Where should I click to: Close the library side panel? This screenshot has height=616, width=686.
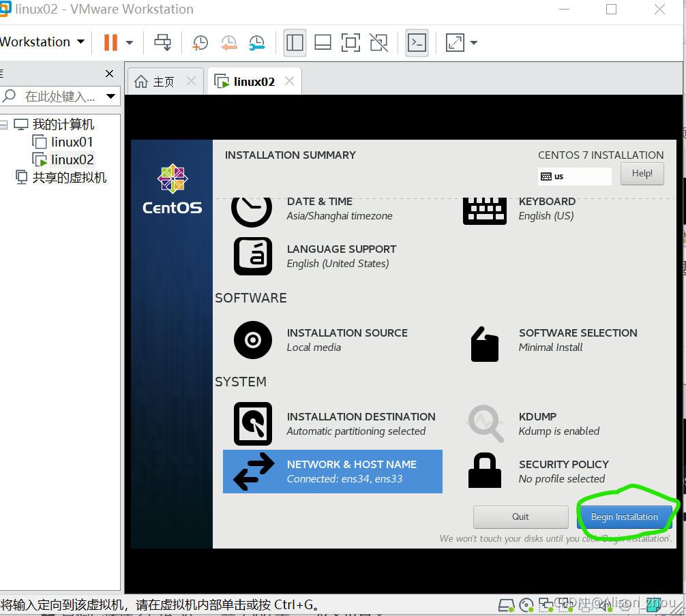109,74
